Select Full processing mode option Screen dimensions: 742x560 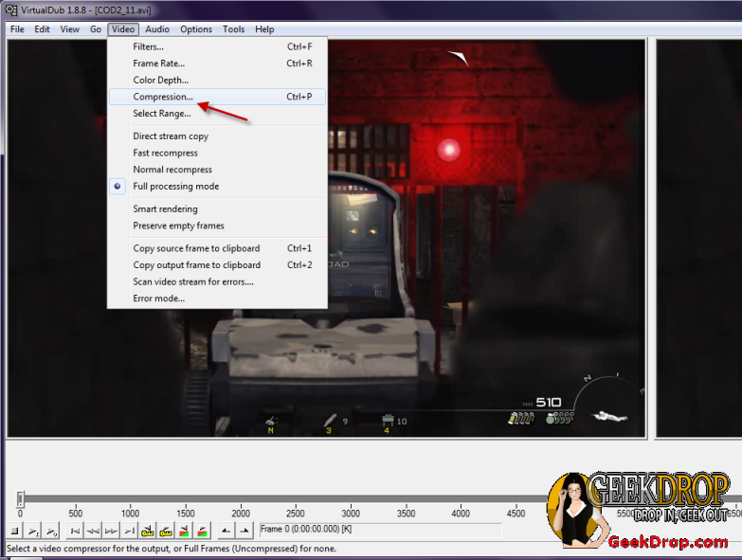[175, 187]
